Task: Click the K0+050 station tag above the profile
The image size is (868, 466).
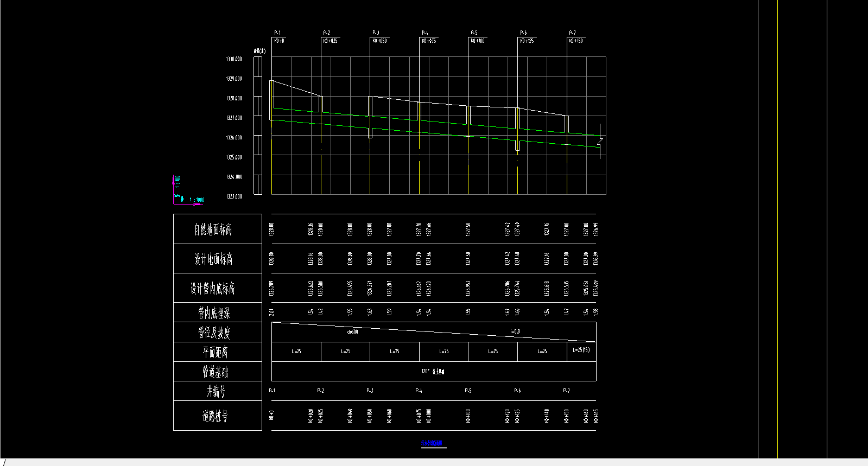Action: tap(379, 41)
